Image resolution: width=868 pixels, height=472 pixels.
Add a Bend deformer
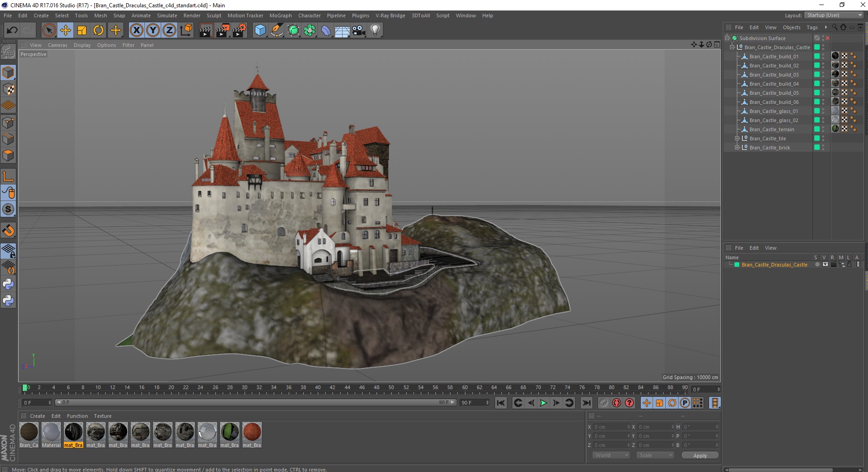326,31
